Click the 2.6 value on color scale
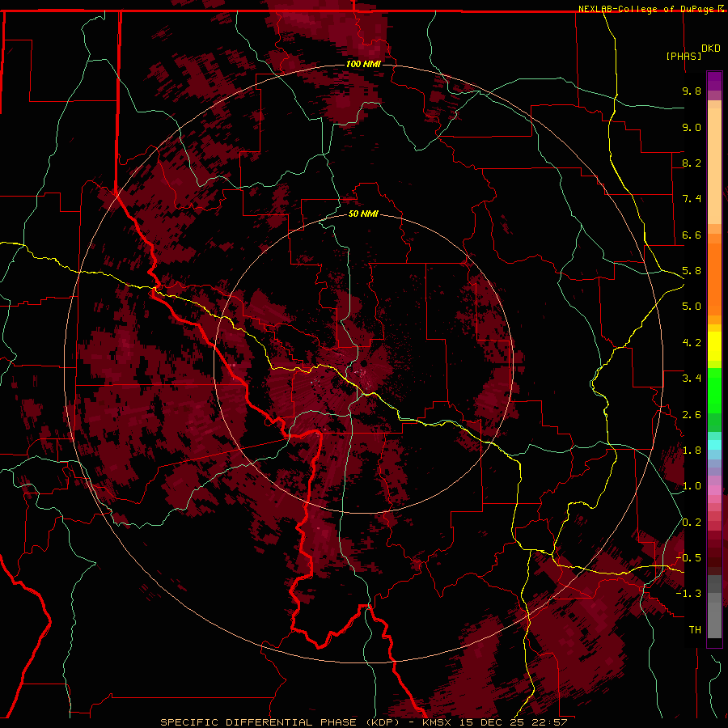728x728 pixels. point(692,415)
